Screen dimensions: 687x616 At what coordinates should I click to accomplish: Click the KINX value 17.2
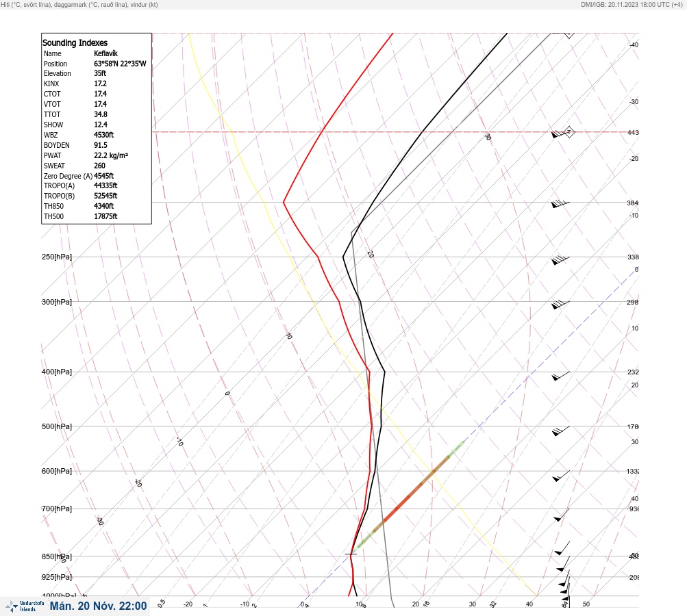click(x=100, y=84)
